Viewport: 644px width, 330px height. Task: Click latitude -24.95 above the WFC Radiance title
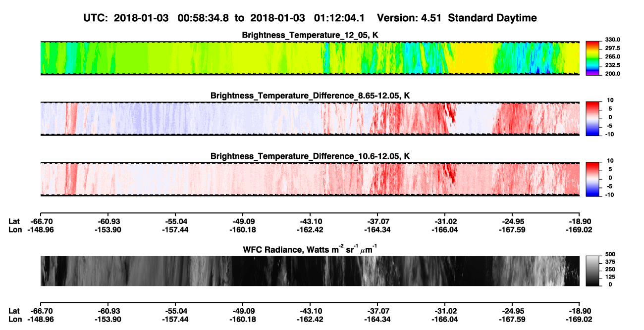[512, 221]
